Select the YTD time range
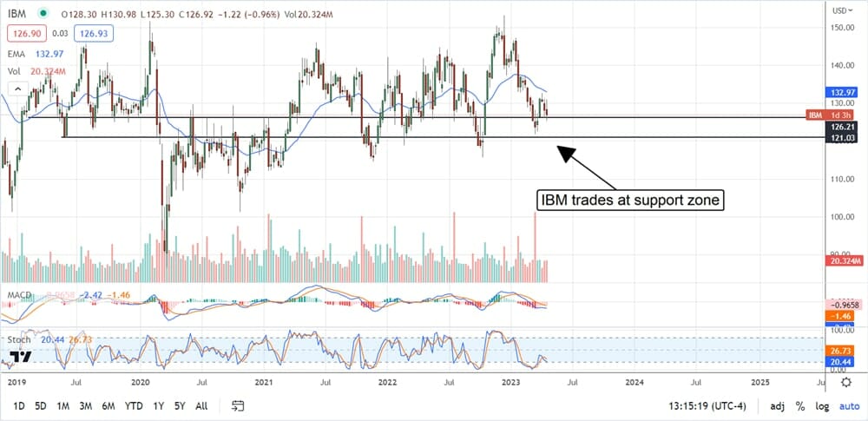Image resolution: width=868 pixels, height=421 pixels. [134, 406]
